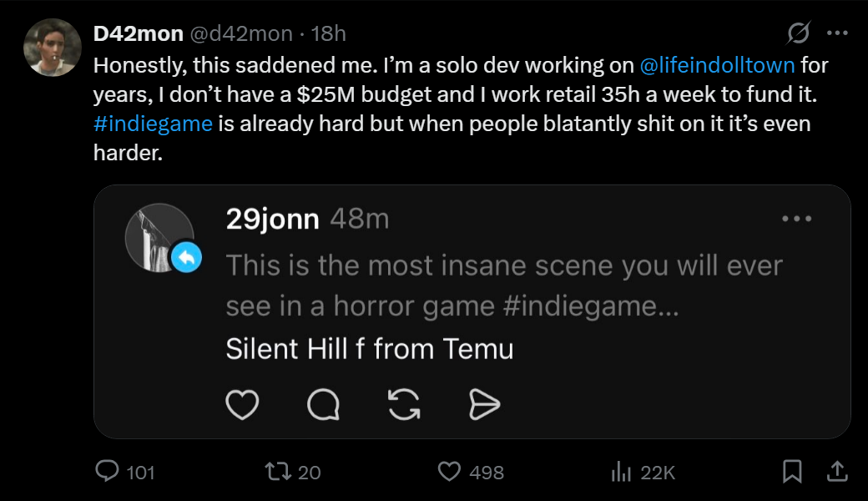The width and height of the screenshot is (868, 501).
Task: Click the D42mon display name
Action: [x=139, y=34]
